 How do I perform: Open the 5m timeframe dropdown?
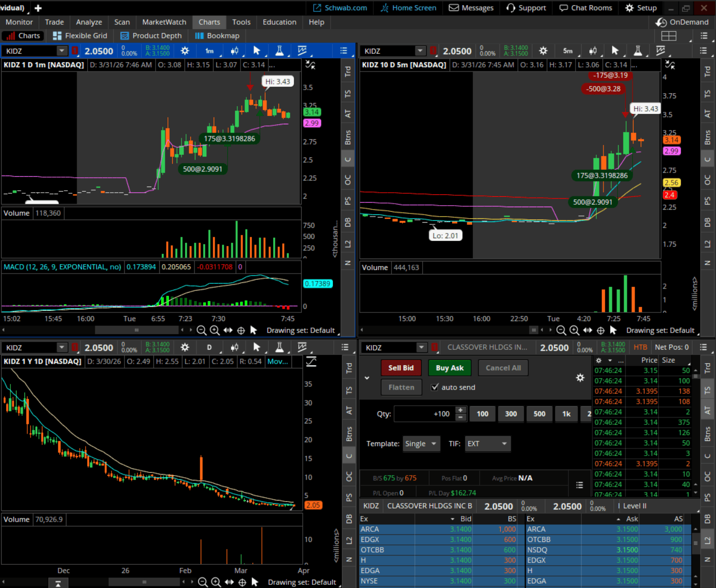pyautogui.click(x=568, y=51)
